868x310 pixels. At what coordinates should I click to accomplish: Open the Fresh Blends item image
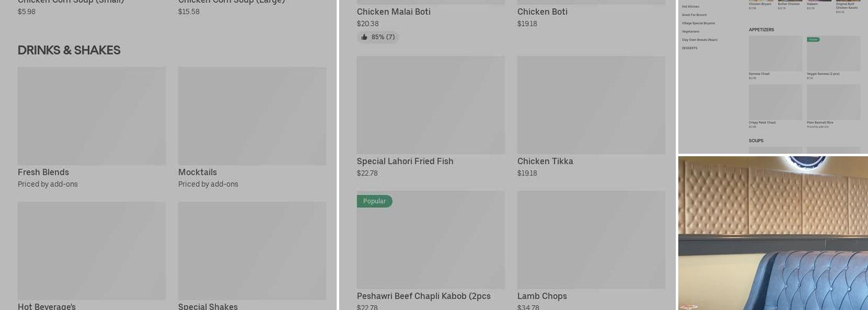[x=92, y=116]
